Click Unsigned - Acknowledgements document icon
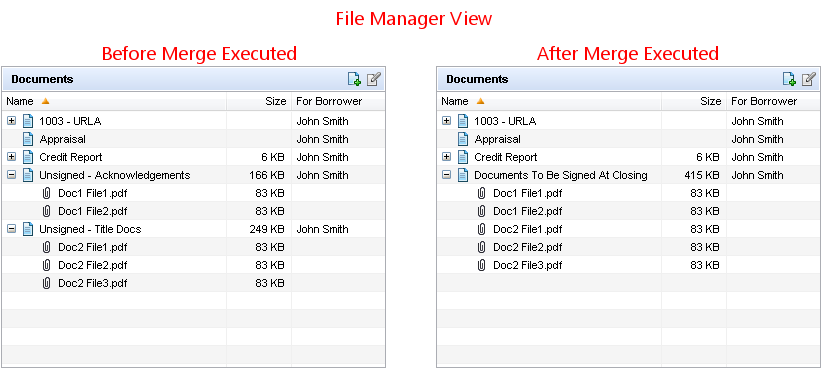This screenshot has height=369, width=822. [x=28, y=175]
